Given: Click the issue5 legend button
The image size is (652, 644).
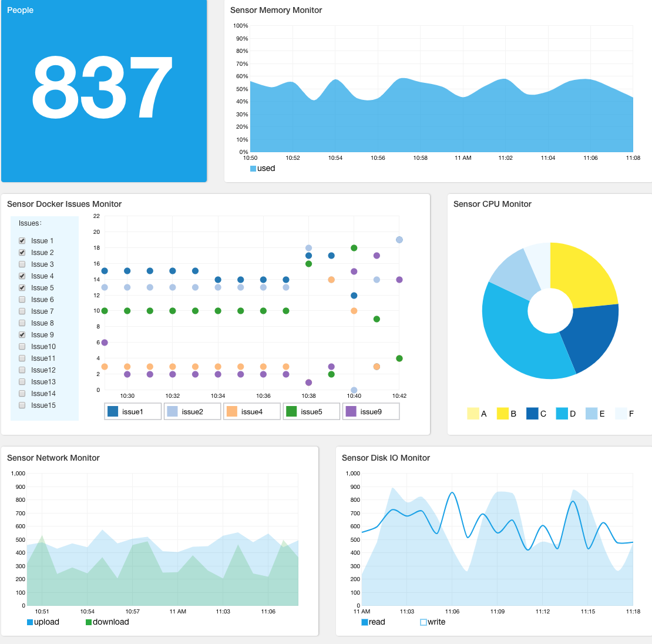Looking at the screenshot, I should pos(311,411).
